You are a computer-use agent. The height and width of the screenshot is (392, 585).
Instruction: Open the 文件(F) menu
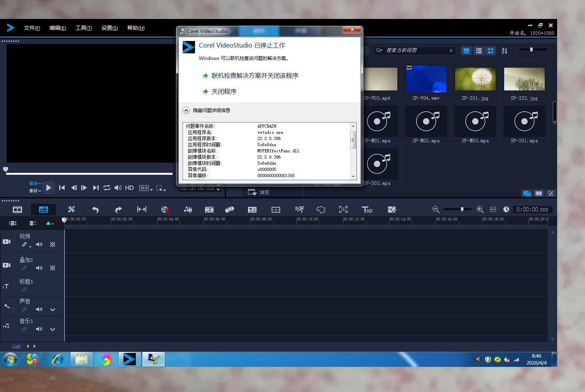32,28
